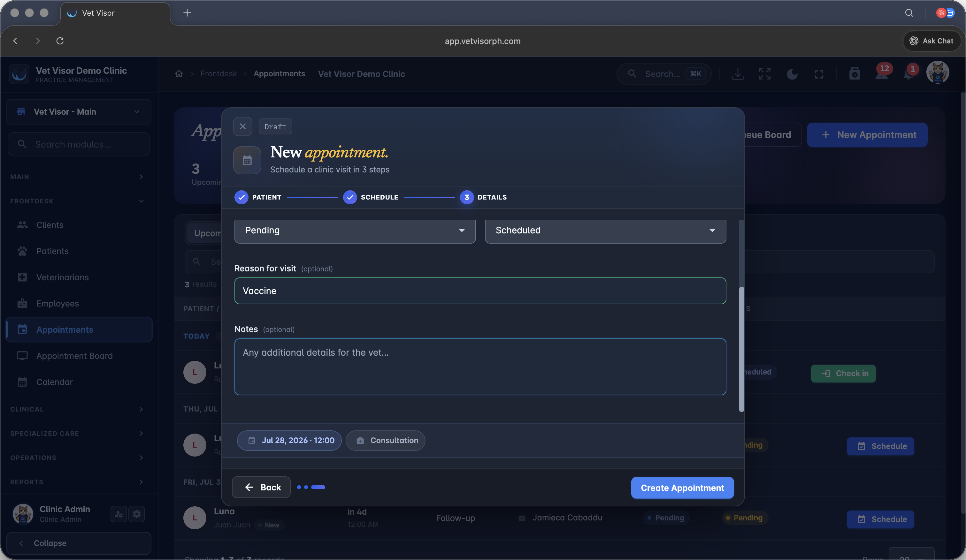Open the Queue Board button
The width and height of the screenshot is (966, 560).
(x=772, y=135)
